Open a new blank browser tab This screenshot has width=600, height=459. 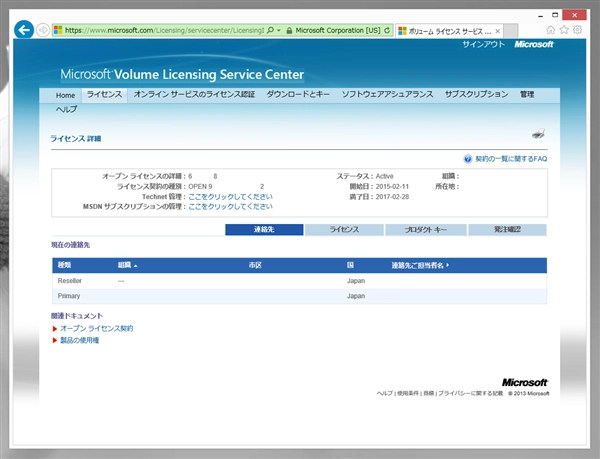pyautogui.click(x=510, y=31)
